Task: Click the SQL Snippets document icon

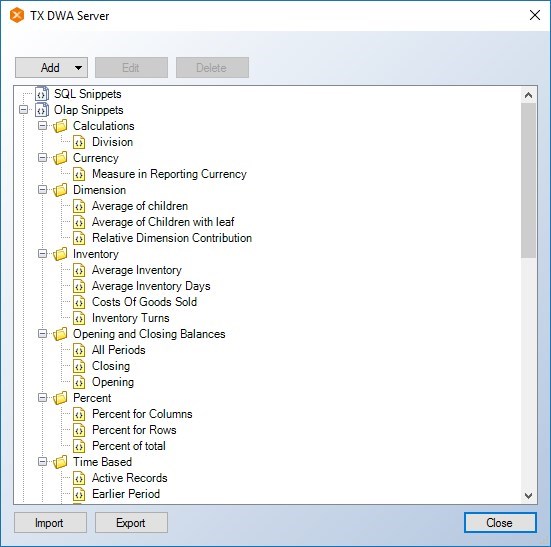Action: (42, 94)
